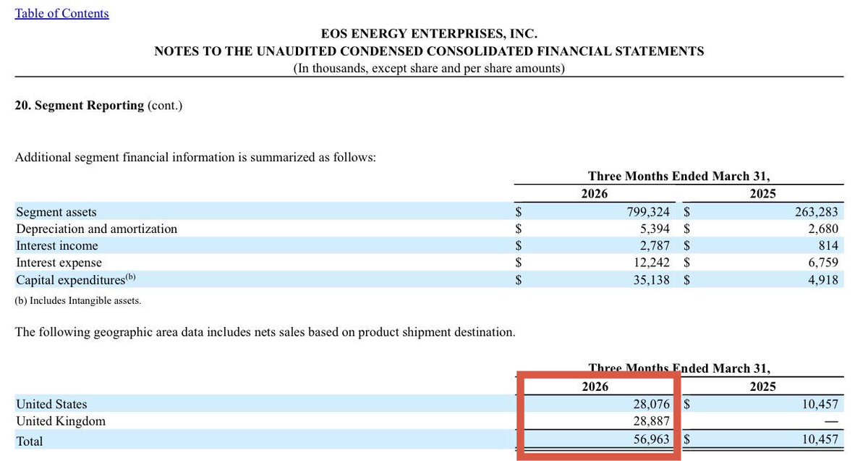Click the 12,242 interest expense value
The width and height of the screenshot is (868, 461).
tap(651, 263)
